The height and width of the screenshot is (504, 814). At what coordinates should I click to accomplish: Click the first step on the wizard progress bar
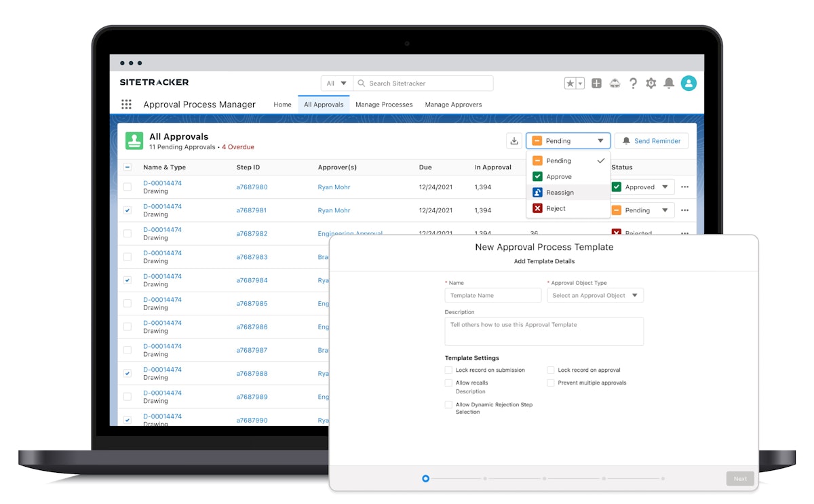[x=425, y=478]
